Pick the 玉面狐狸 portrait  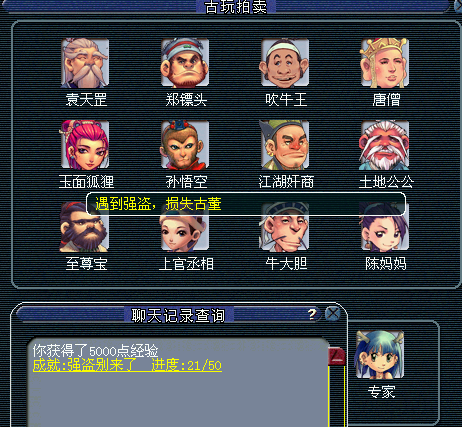85,145
